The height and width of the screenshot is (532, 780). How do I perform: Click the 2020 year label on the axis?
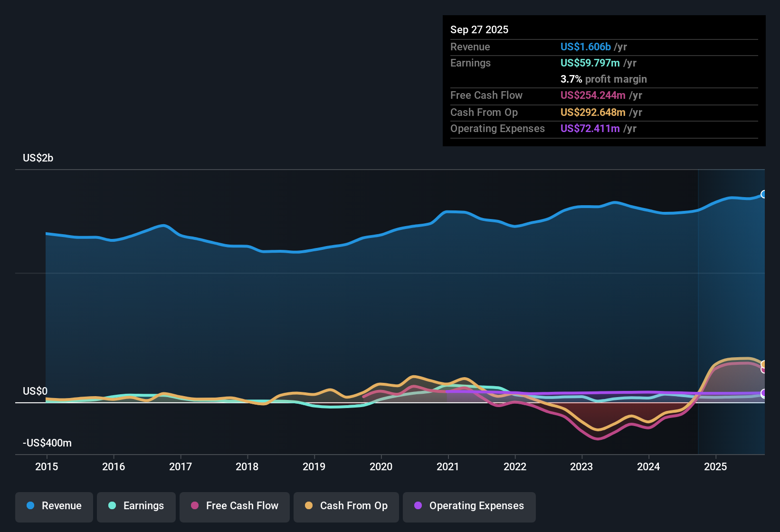click(x=381, y=467)
